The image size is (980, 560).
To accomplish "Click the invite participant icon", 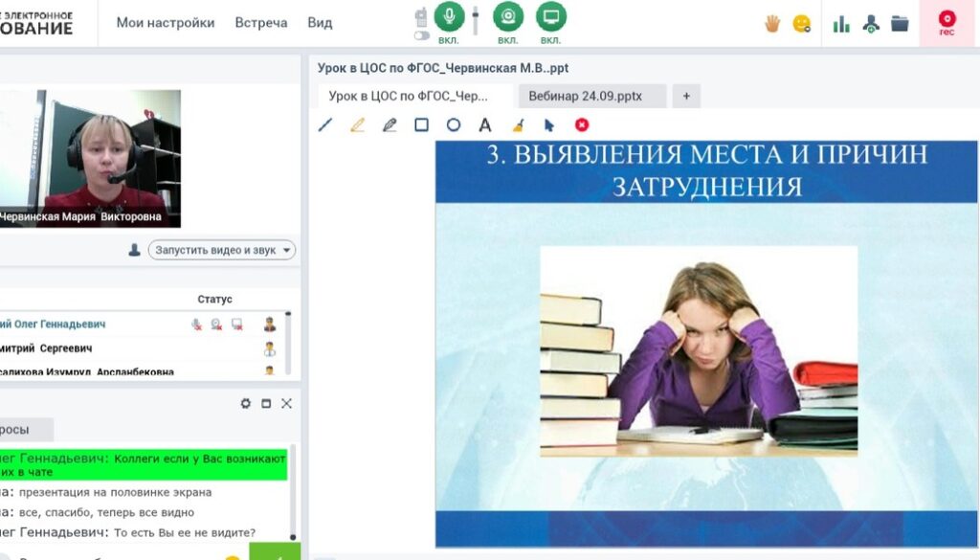I will pos(871,24).
